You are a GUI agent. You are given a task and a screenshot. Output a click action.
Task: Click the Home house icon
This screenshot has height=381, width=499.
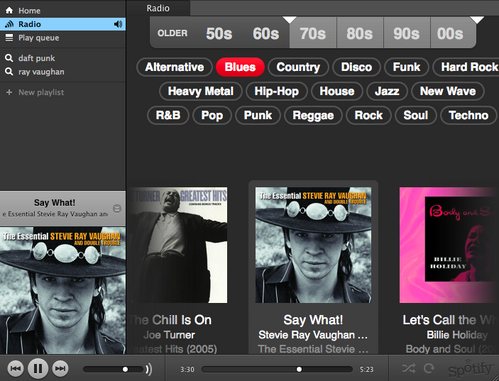[9, 10]
